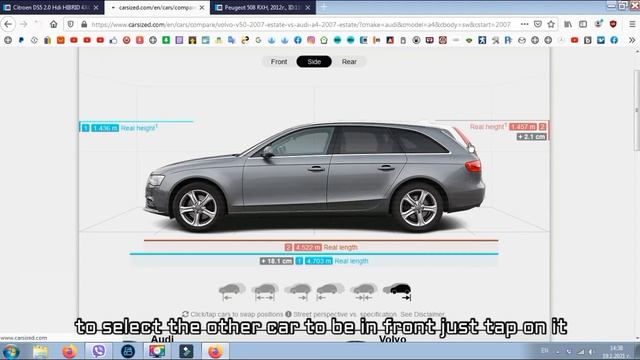Click the red 4.522 m length value
This screenshot has height=360, width=640.
308,247
